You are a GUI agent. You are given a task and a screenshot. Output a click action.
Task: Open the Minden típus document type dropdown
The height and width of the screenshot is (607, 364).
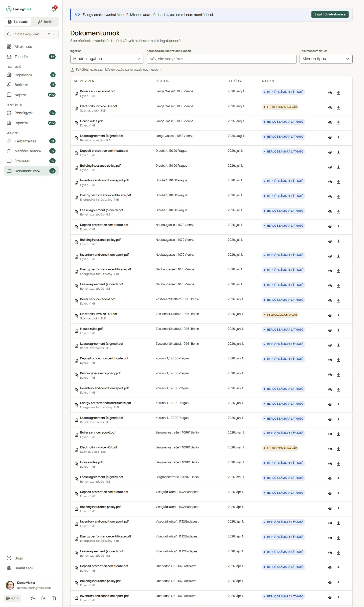pos(326,59)
